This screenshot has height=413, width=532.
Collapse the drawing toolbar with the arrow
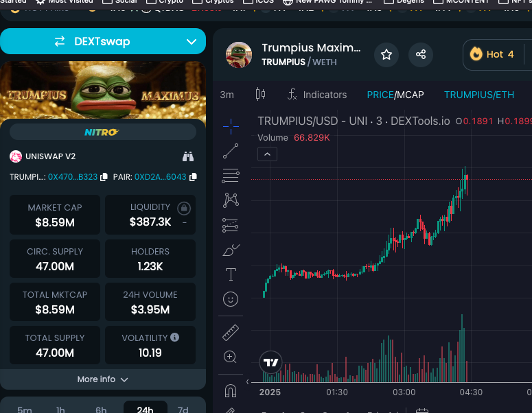tap(247, 382)
